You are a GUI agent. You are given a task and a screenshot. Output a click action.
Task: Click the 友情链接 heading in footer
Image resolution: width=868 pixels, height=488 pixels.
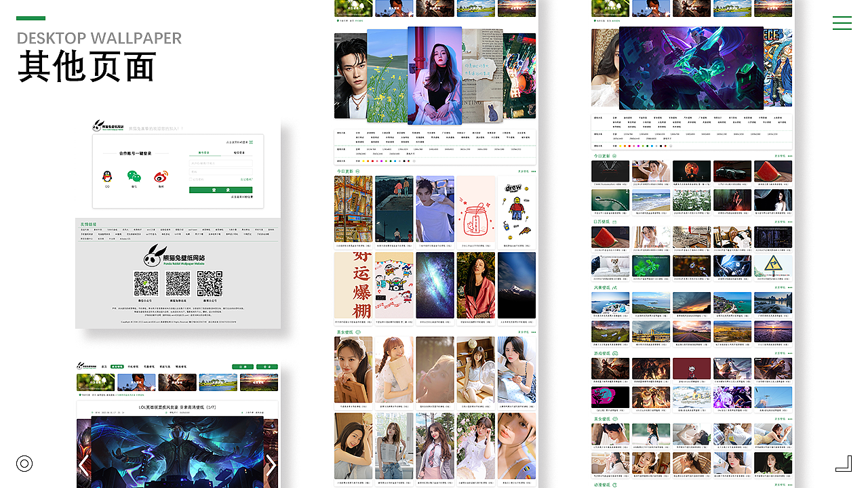[89, 224]
